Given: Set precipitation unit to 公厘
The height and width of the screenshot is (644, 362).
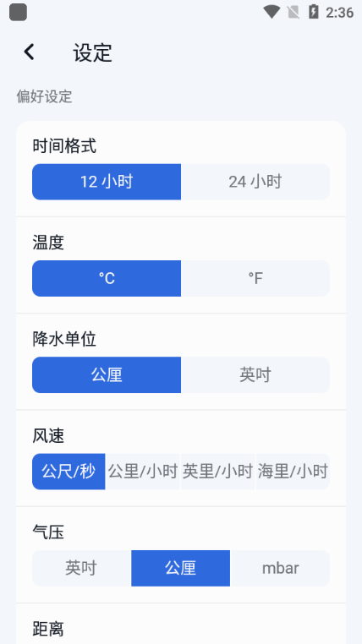Looking at the screenshot, I should [x=107, y=375].
